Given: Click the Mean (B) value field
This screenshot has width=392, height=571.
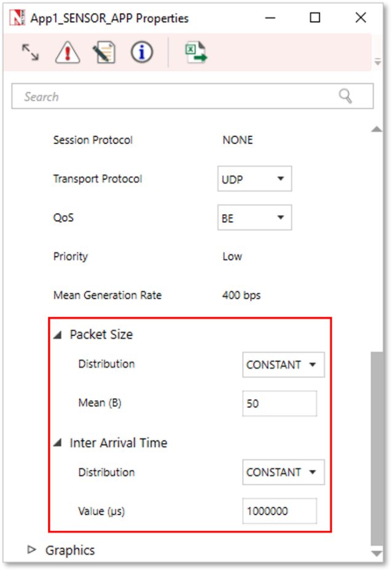Looking at the screenshot, I should (x=280, y=404).
